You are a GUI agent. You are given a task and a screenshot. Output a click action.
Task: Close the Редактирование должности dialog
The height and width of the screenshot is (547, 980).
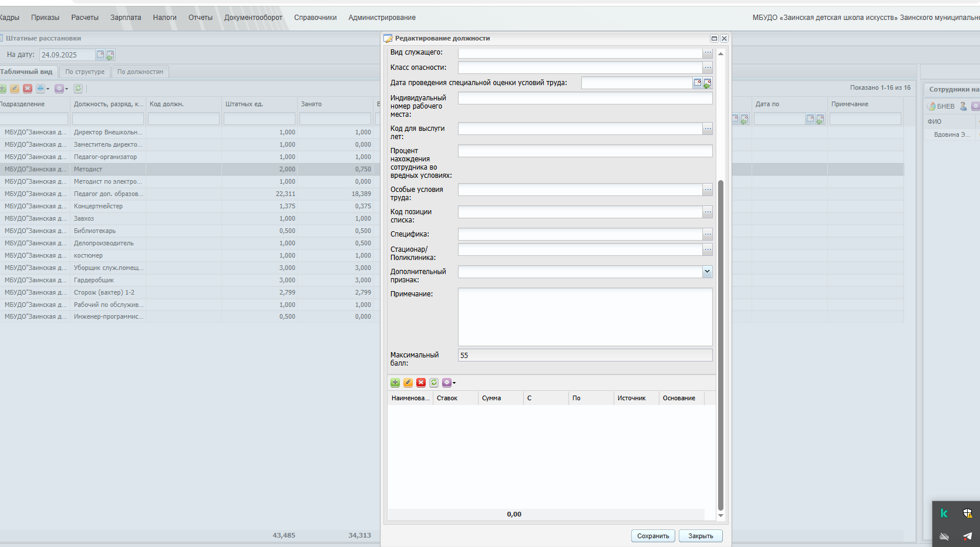click(x=724, y=38)
